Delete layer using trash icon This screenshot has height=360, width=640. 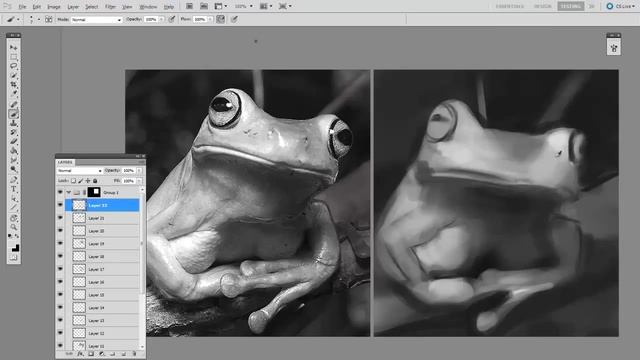134,354
